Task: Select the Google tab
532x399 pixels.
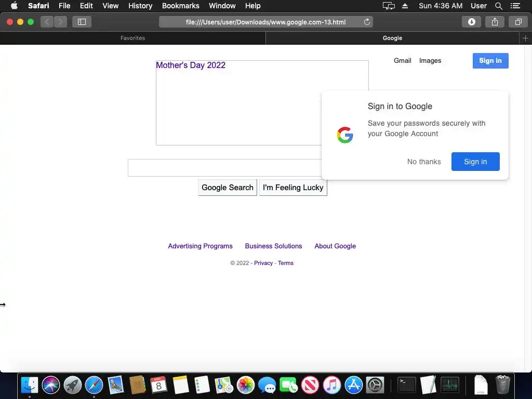Action: pyautogui.click(x=393, y=38)
